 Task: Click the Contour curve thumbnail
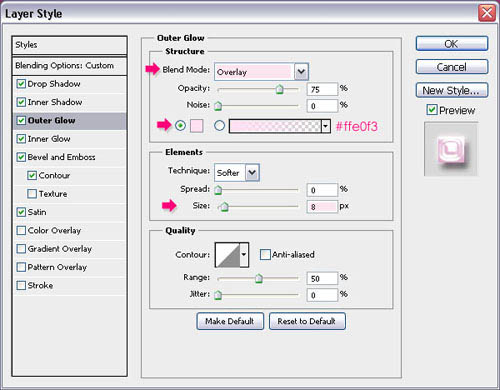[228, 255]
